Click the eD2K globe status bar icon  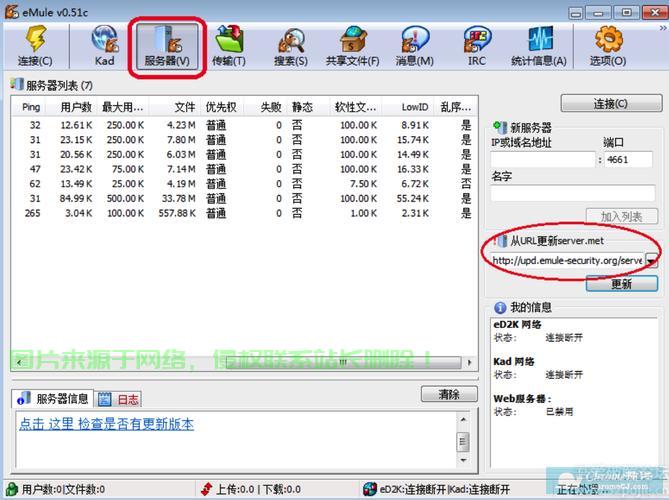pyautogui.click(x=370, y=489)
